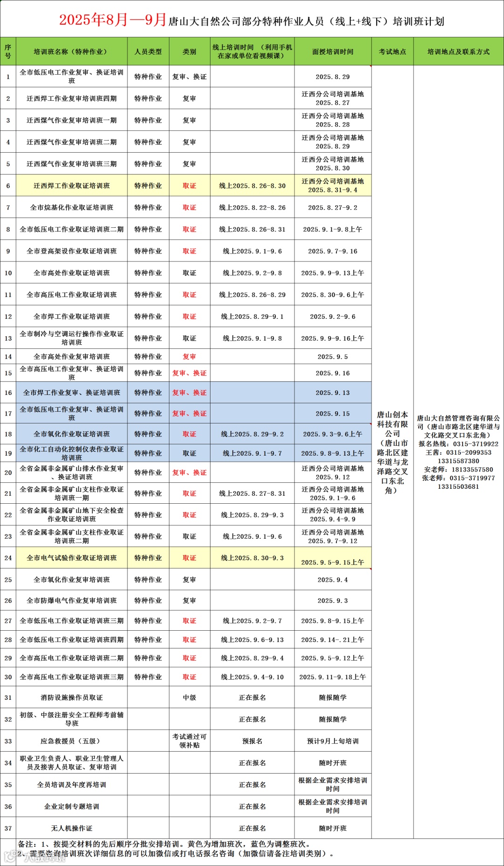
Task: Select the '培训班名称（特种作业）' header cell
Action: click(x=71, y=51)
